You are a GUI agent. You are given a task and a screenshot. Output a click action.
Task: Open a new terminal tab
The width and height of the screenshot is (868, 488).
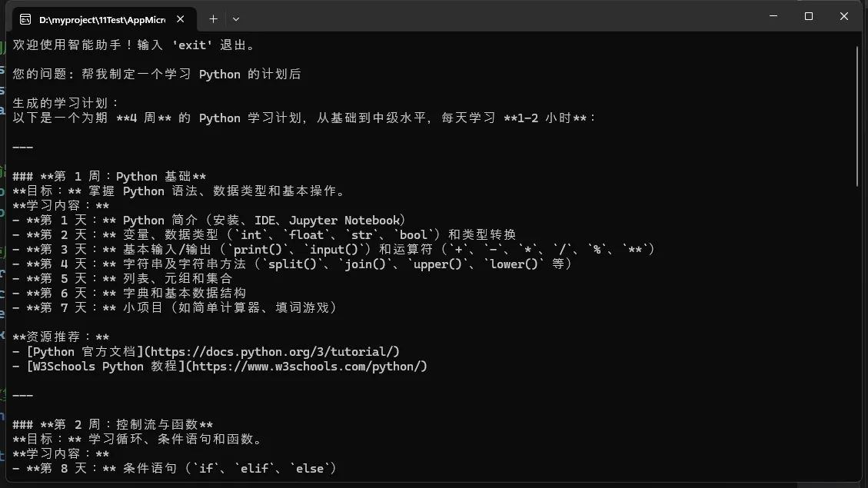click(x=213, y=19)
